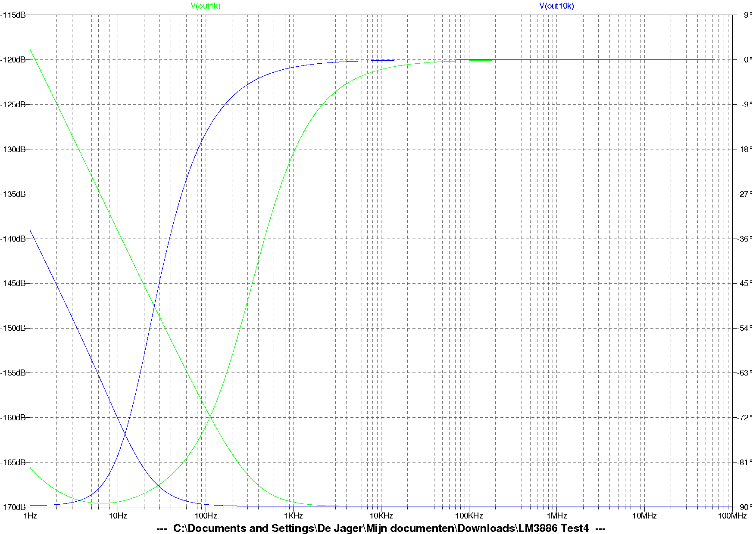
Task: Click the -170dB left axis label
Action: pyautogui.click(x=13, y=507)
